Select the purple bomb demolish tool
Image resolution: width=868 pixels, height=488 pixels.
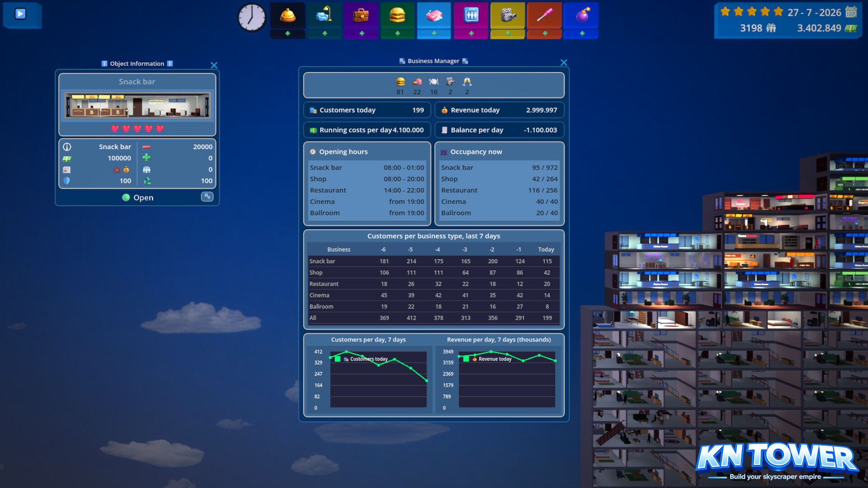pos(582,16)
